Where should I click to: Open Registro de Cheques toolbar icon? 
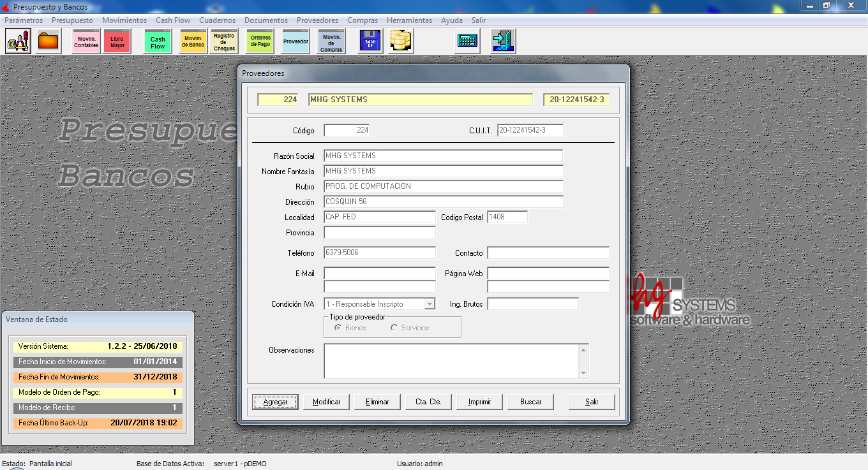[224, 41]
